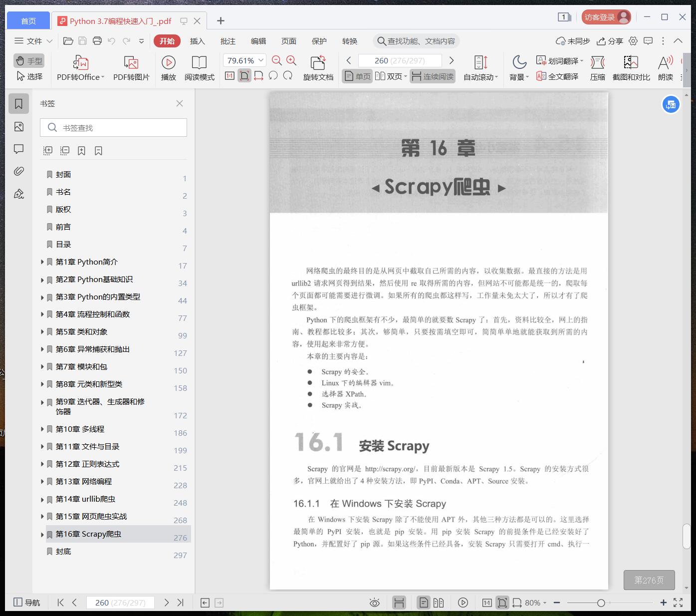The height and width of the screenshot is (616, 696).
Task: Jump to first page in status bar
Action: pos(60,603)
